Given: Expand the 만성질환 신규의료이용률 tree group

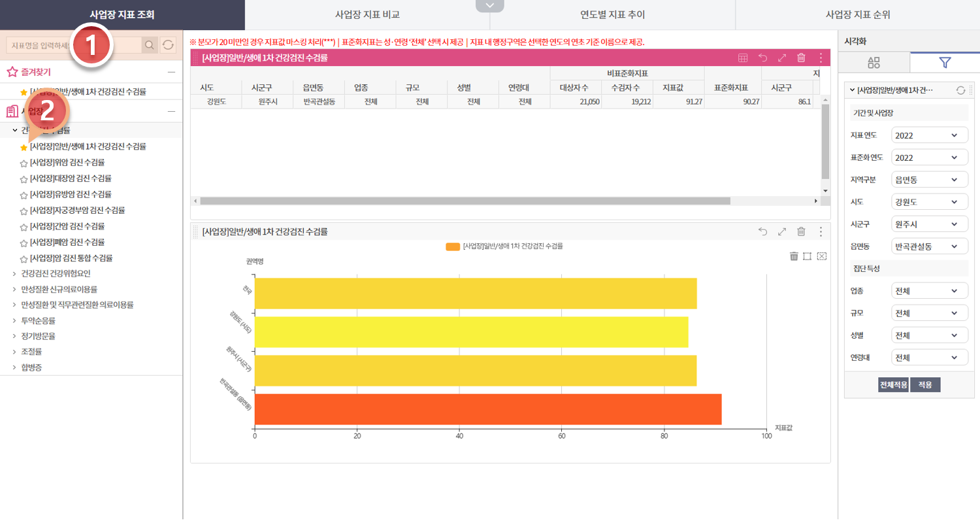Looking at the screenshot, I should click(14, 289).
